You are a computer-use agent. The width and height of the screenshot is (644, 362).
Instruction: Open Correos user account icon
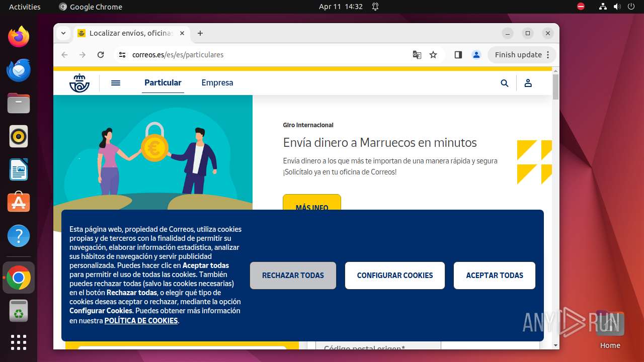tap(528, 83)
